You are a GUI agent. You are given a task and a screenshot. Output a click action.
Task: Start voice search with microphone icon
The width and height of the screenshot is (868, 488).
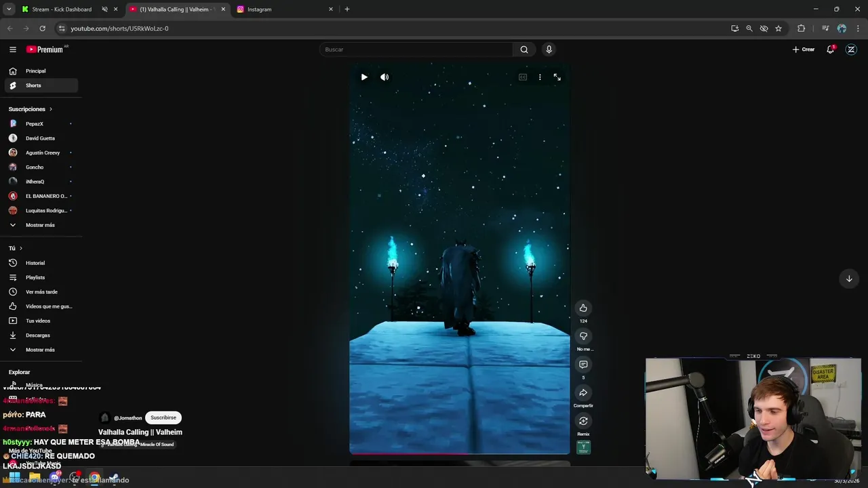pos(549,49)
